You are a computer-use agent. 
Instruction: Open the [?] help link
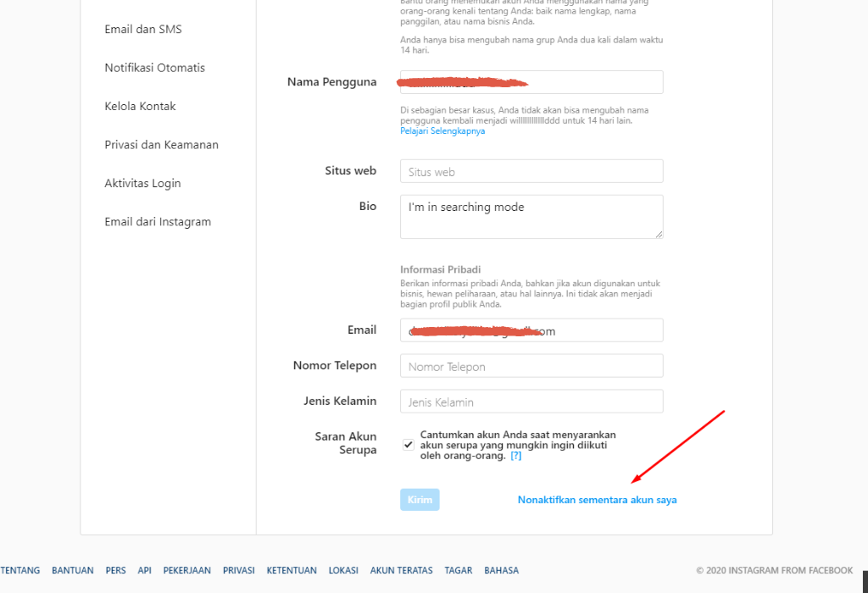tap(516, 456)
